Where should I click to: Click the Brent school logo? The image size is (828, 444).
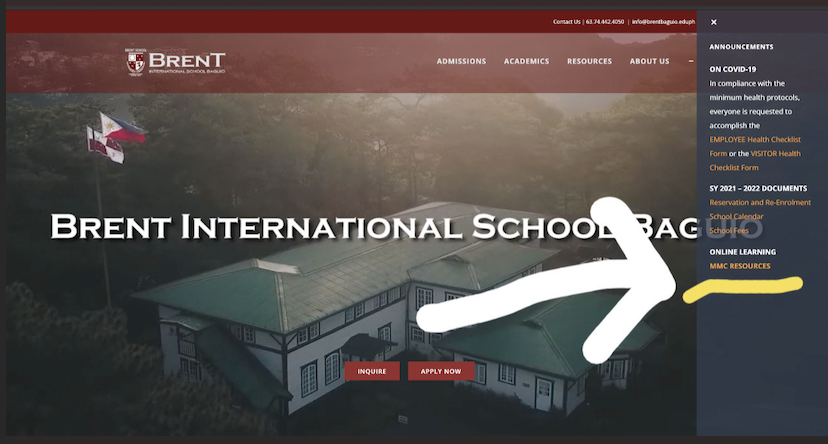(x=176, y=62)
